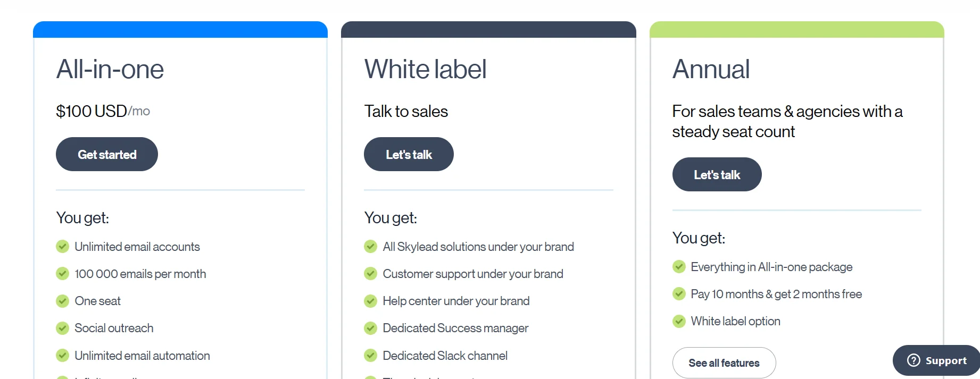The image size is (980, 379).
Task: Select the White label plan heading
Action: click(x=425, y=69)
